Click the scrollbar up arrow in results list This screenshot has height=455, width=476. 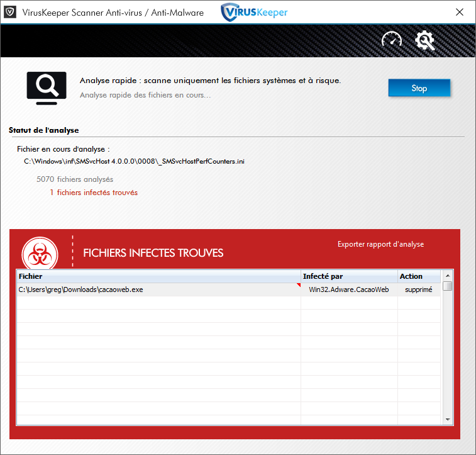click(448, 276)
